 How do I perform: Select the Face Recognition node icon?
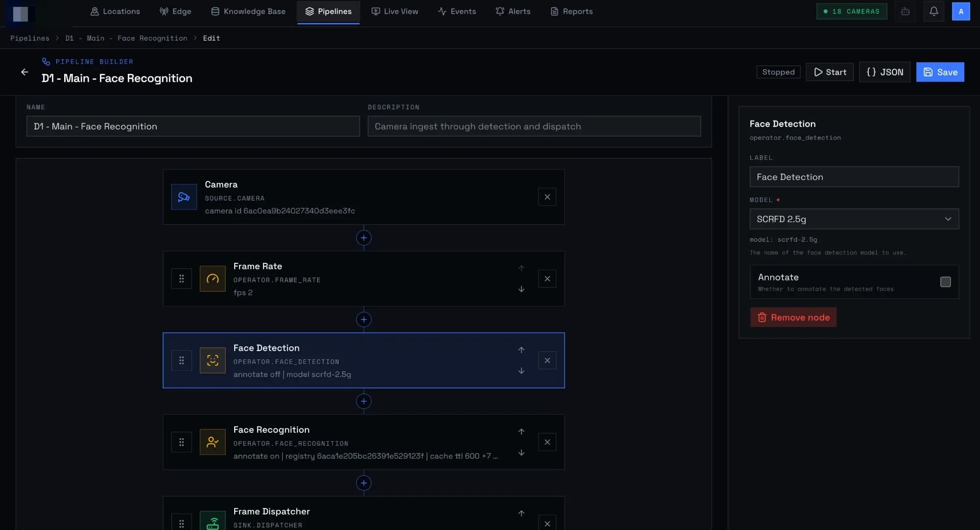pyautogui.click(x=213, y=442)
